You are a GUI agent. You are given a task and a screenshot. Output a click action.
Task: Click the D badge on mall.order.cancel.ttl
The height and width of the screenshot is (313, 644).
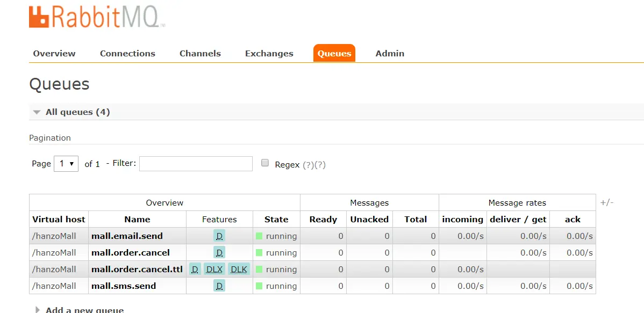[x=195, y=269]
